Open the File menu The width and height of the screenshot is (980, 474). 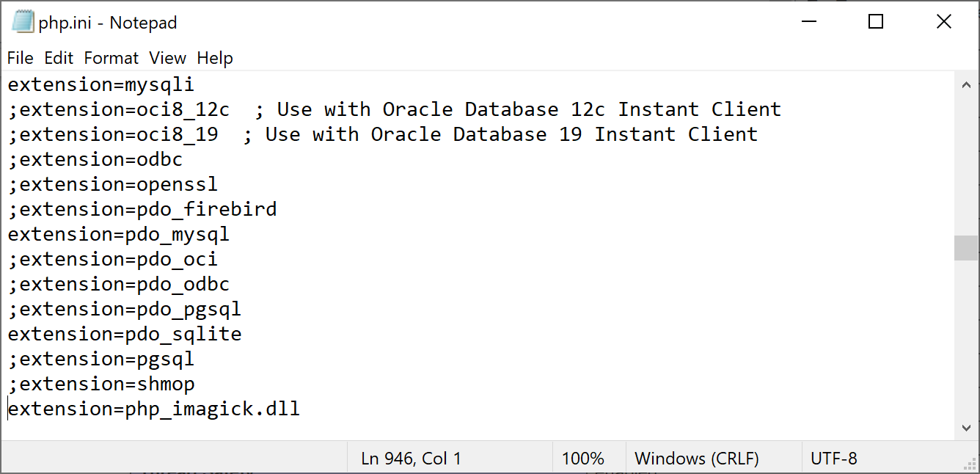tap(21, 58)
